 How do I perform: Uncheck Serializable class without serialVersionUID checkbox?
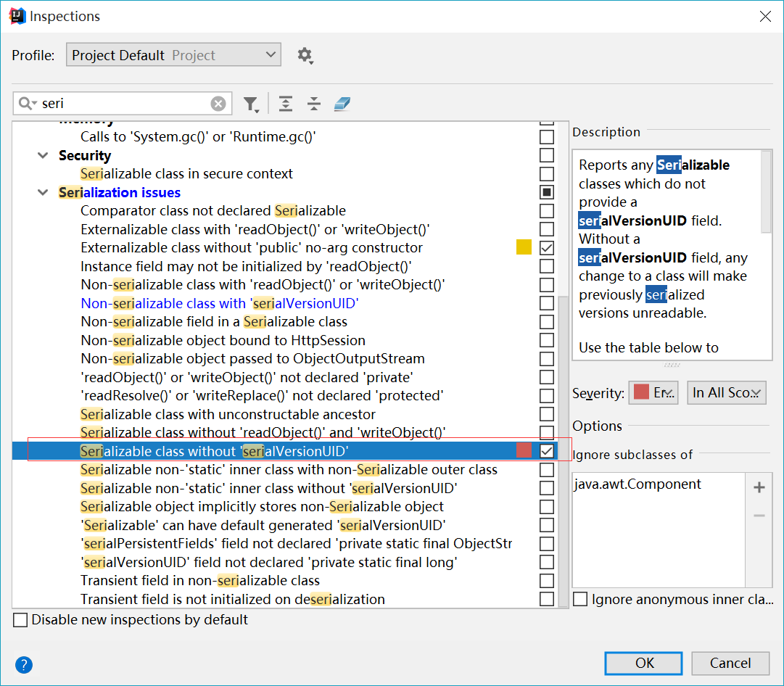[547, 451]
